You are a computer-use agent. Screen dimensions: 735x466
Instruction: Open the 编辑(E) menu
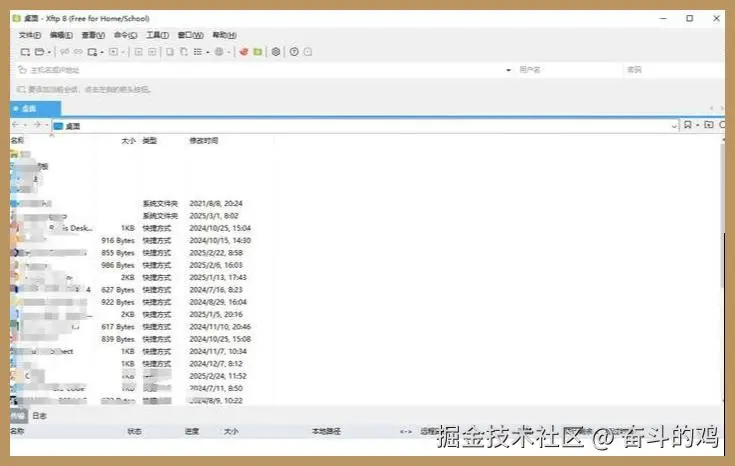61,35
